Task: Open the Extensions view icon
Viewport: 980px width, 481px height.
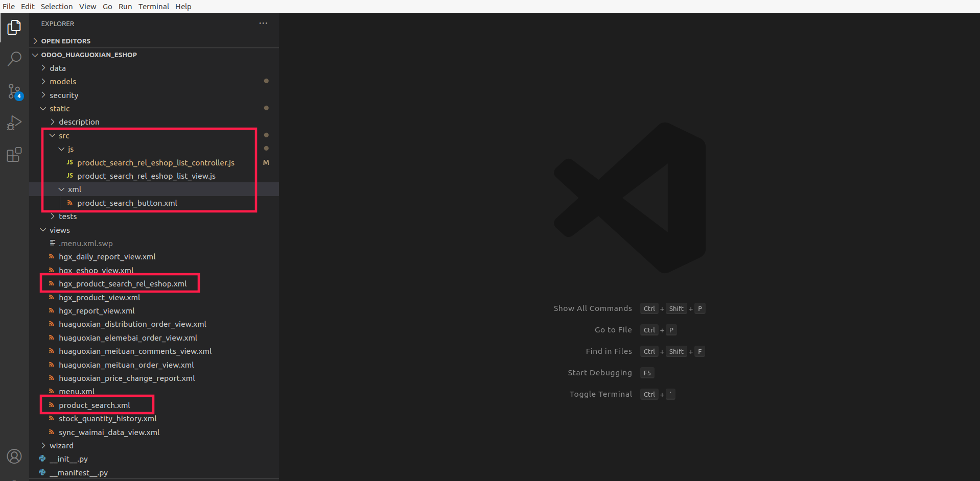Action: 14,155
